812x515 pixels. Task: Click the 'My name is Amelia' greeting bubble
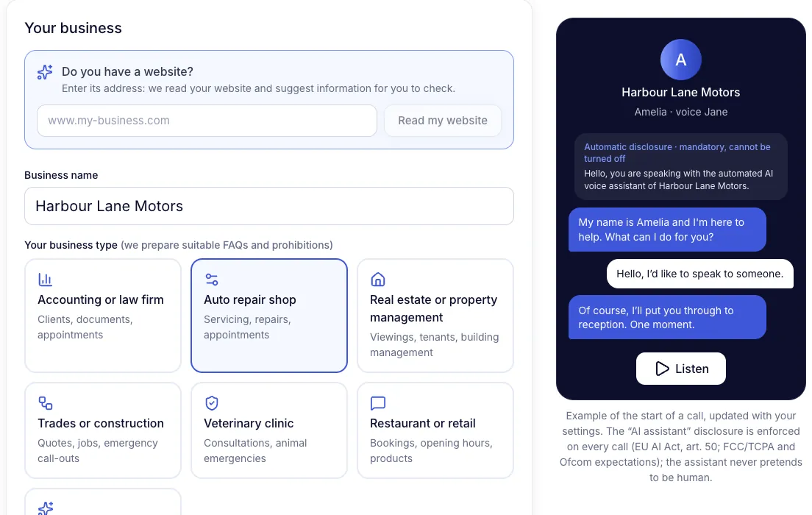point(667,230)
